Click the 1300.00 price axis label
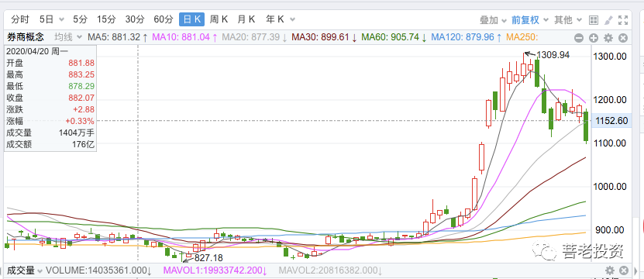The height and width of the screenshot is (279, 644). click(x=610, y=57)
